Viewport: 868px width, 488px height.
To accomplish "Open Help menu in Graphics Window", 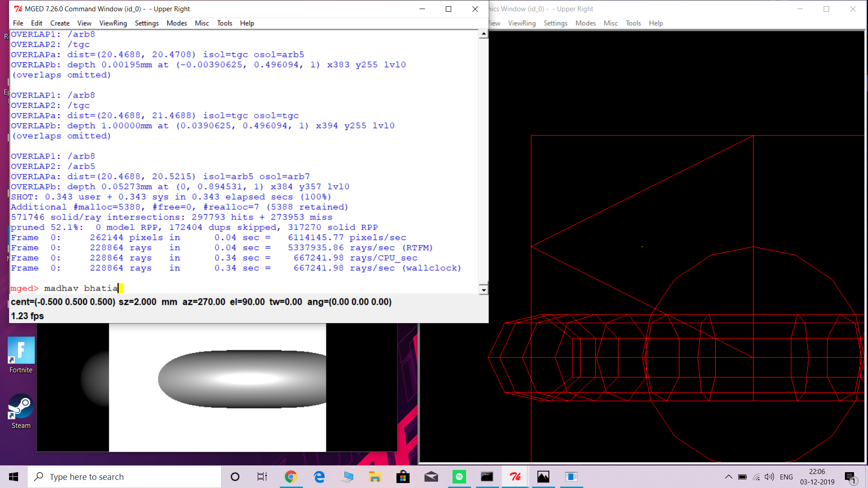I will coord(656,23).
